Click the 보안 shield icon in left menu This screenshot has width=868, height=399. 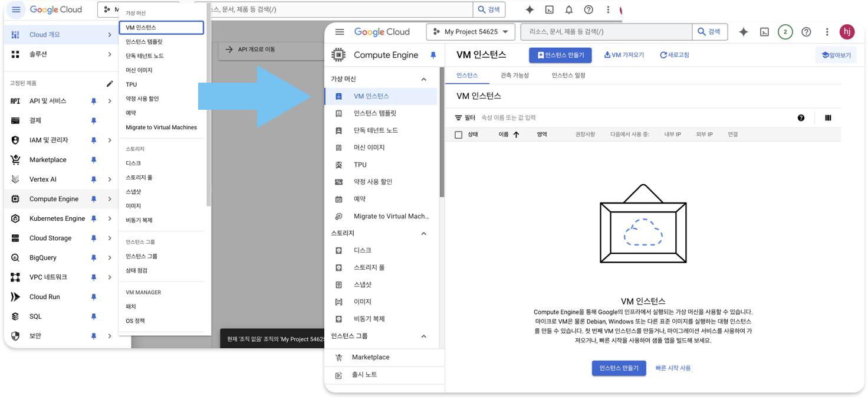coord(15,336)
